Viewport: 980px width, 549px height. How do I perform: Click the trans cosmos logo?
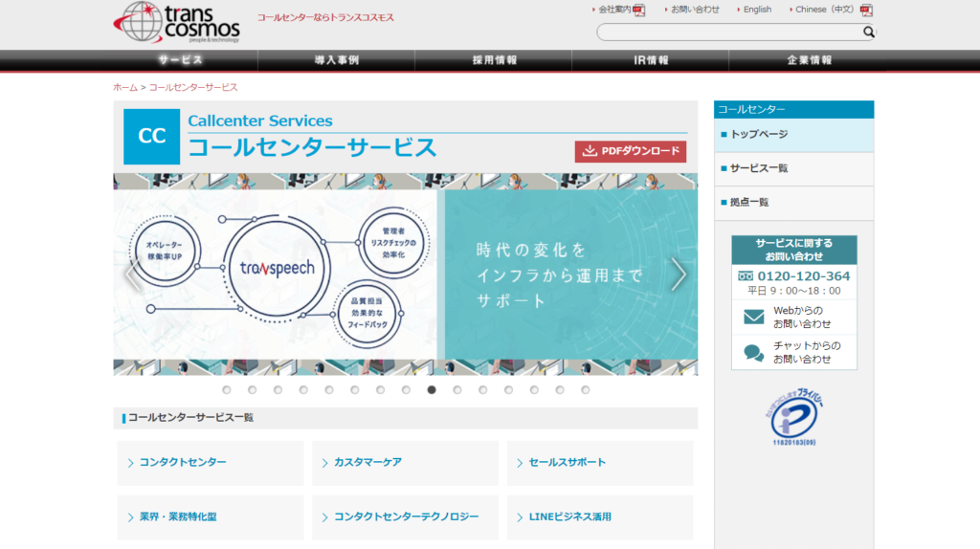pos(176,22)
